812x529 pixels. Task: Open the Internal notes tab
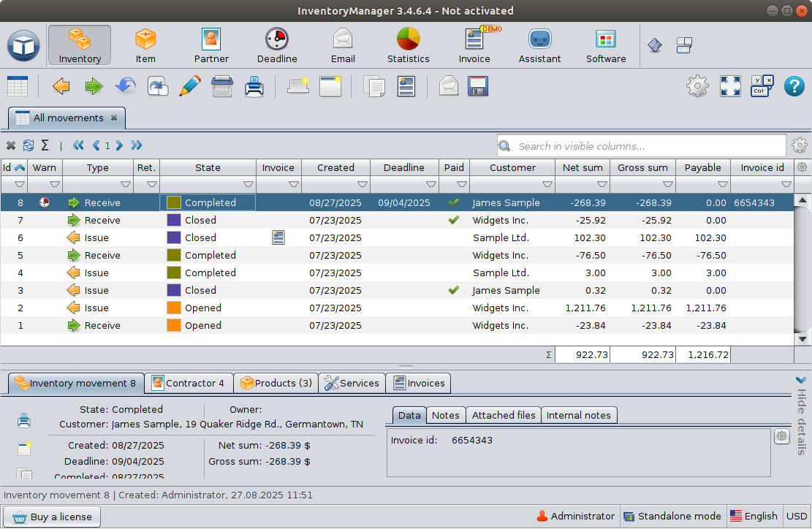[578, 415]
